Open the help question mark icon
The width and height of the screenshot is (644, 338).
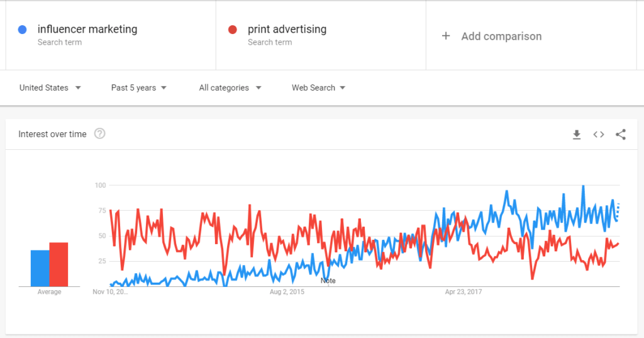pyautogui.click(x=100, y=133)
